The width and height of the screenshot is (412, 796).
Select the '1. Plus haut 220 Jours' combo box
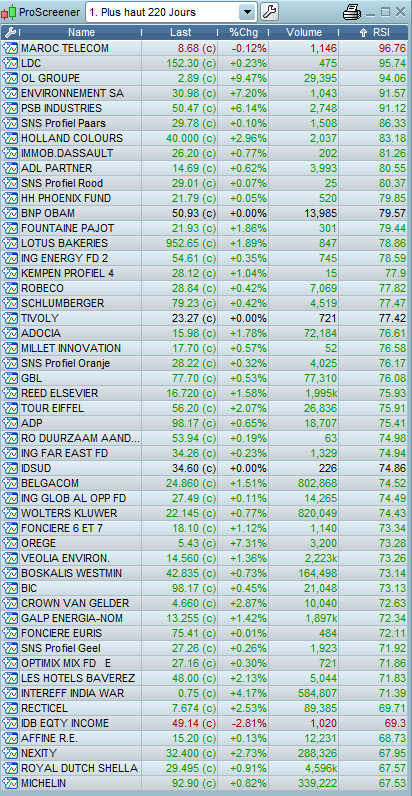tap(171, 12)
